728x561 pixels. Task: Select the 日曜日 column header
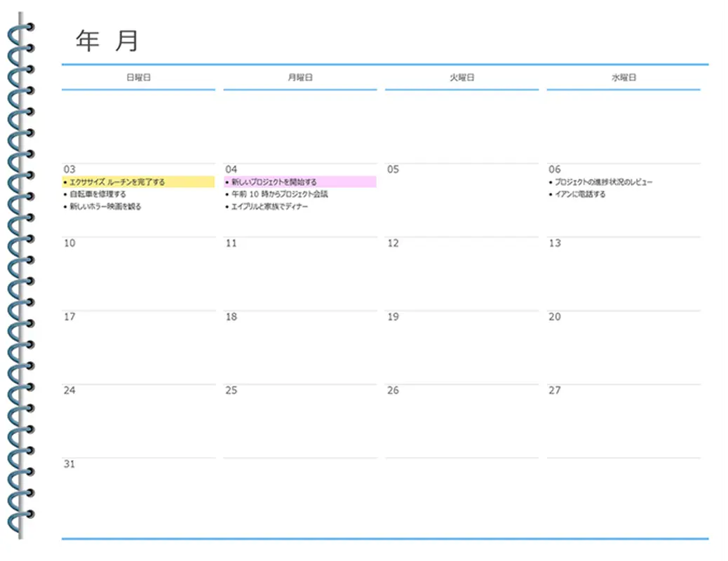[x=138, y=78]
